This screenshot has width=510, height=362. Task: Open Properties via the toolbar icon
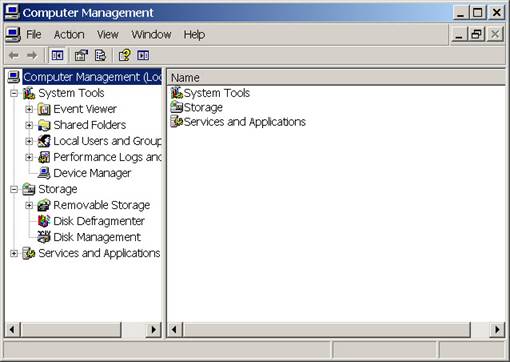pyautogui.click(x=81, y=55)
